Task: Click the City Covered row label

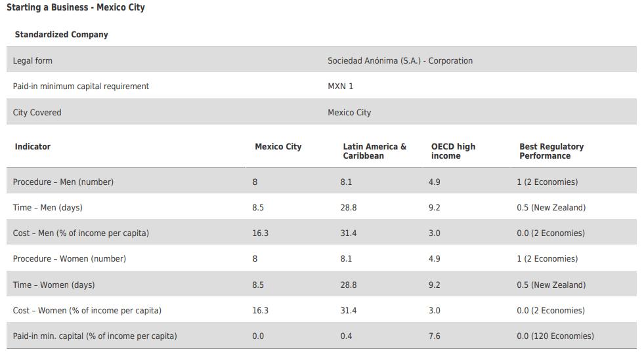Action: click(37, 112)
